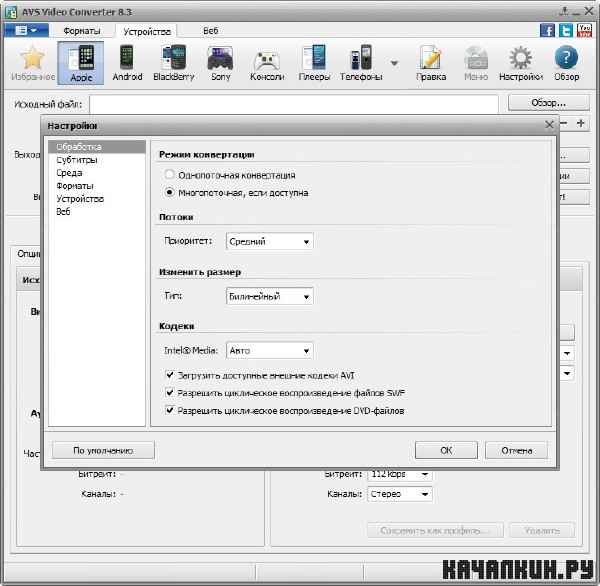Image resolution: width=600 pixels, height=586 pixels.
Task: Toggle cyclic DVD playback checkbox
Action: 170,410
